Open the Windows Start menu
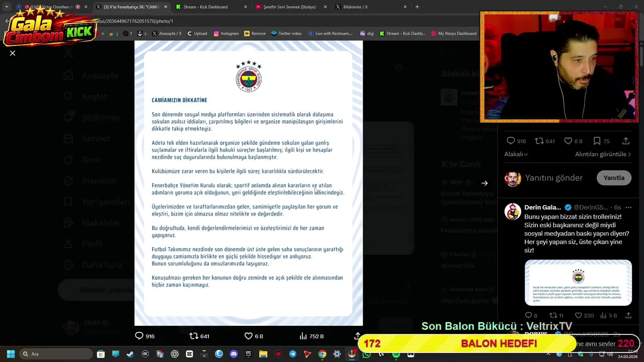This screenshot has height=362, width=644. point(11,354)
